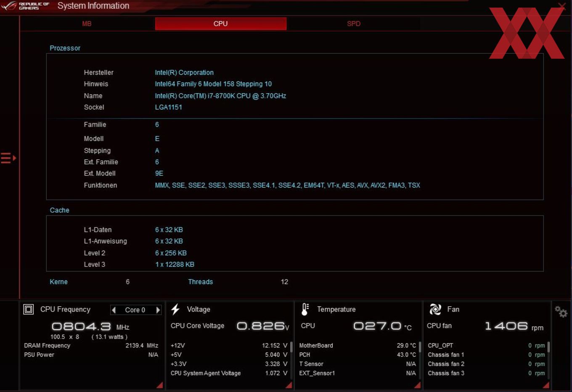The height and width of the screenshot is (392, 572).
Task: Click the System Information window title
Action: pyautogui.click(x=93, y=5)
